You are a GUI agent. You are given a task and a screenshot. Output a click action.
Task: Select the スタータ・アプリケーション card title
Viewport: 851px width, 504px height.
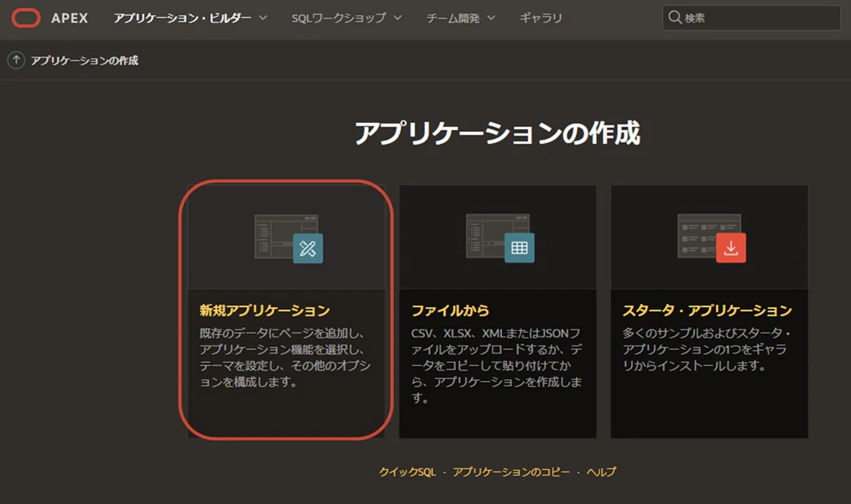point(707,311)
